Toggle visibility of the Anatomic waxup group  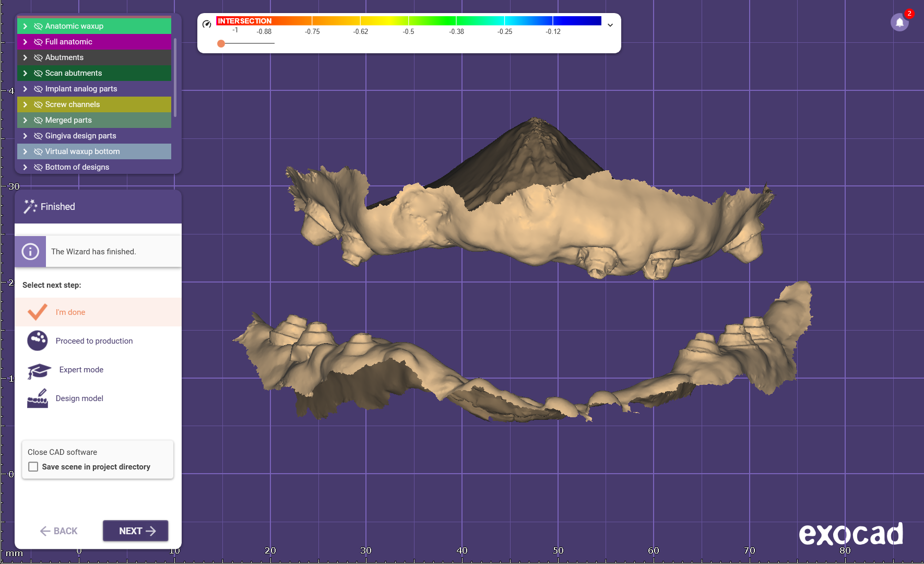[x=38, y=26]
